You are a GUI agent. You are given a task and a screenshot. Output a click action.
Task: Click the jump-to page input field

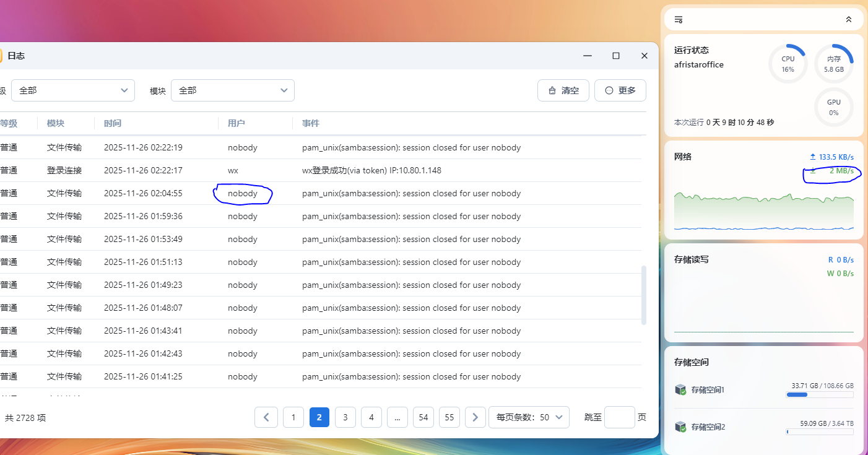[619, 417]
